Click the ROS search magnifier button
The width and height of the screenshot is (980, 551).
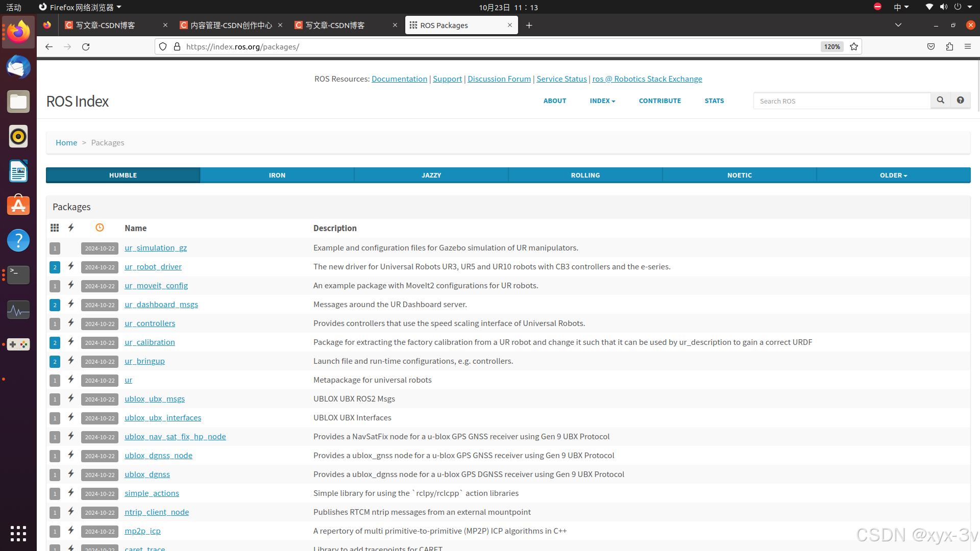point(940,101)
